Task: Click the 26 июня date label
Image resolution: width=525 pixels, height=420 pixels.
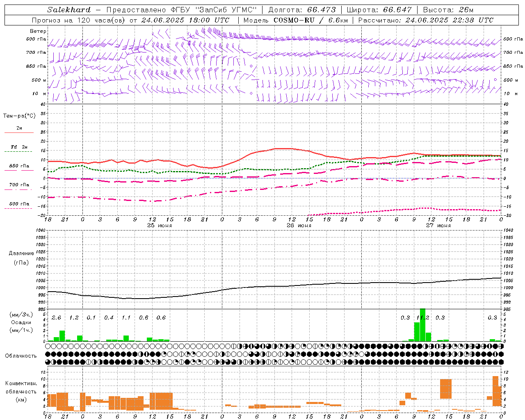Action: [299, 226]
